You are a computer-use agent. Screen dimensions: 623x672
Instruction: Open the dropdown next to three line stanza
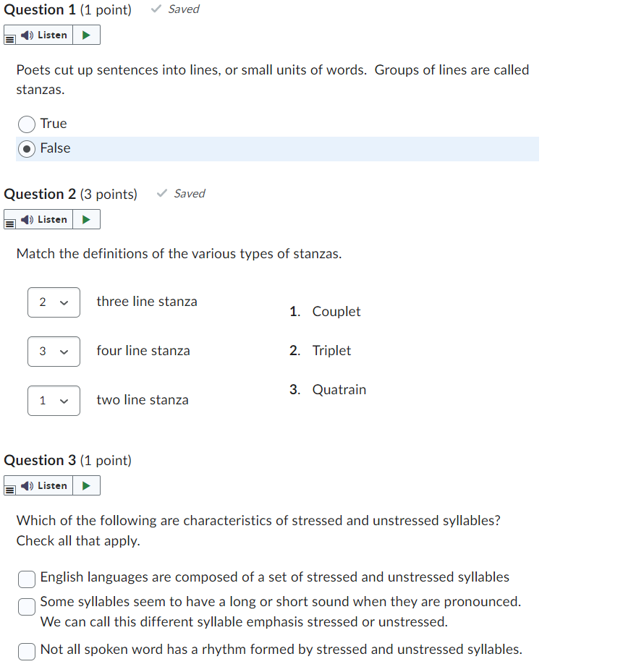[54, 302]
